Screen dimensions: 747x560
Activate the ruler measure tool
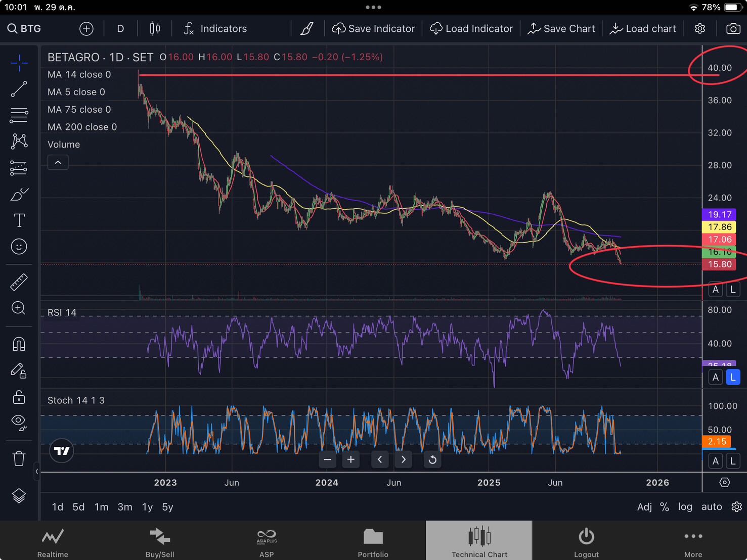(19, 282)
